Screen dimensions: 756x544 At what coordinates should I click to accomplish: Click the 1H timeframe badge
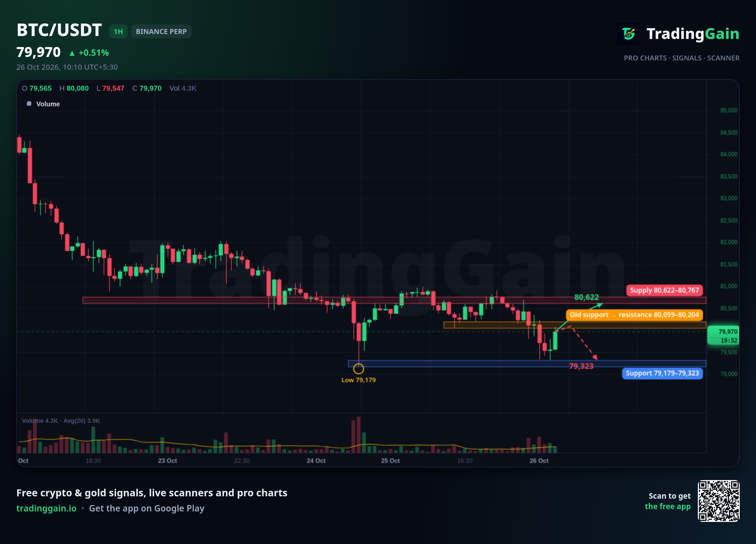pos(118,32)
